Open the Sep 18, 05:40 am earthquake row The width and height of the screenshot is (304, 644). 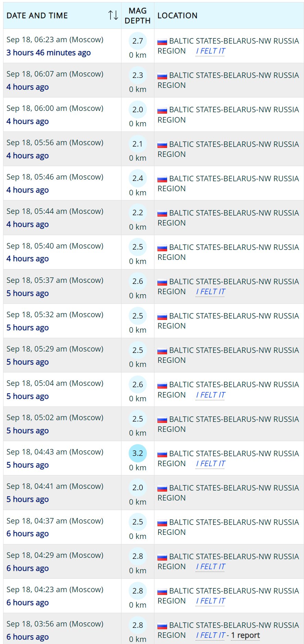click(153, 252)
